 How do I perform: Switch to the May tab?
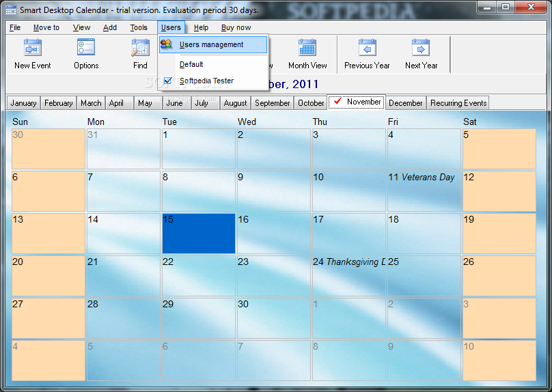148,103
